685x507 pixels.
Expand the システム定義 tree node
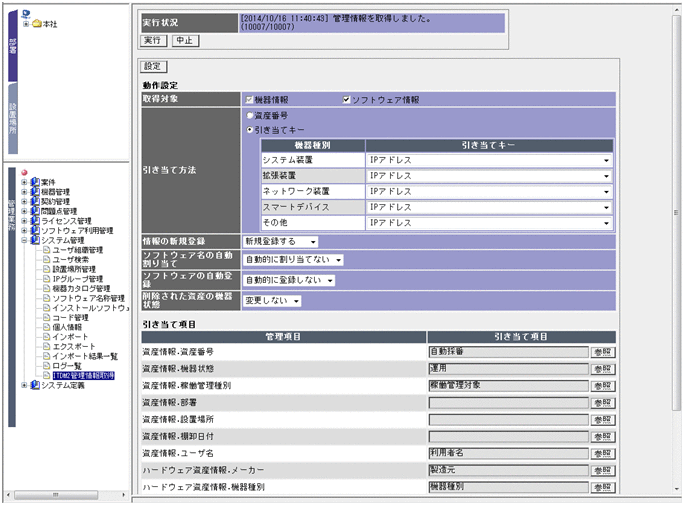click(x=24, y=385)
